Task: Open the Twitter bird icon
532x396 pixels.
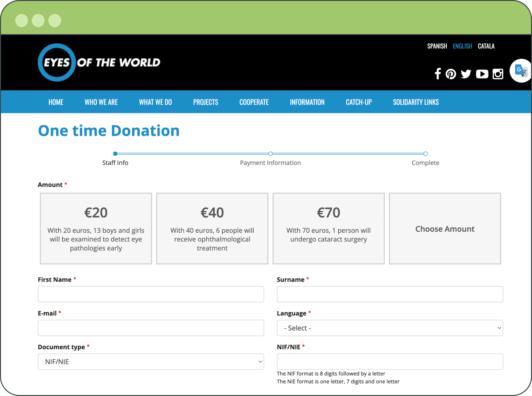Action: 466,74
